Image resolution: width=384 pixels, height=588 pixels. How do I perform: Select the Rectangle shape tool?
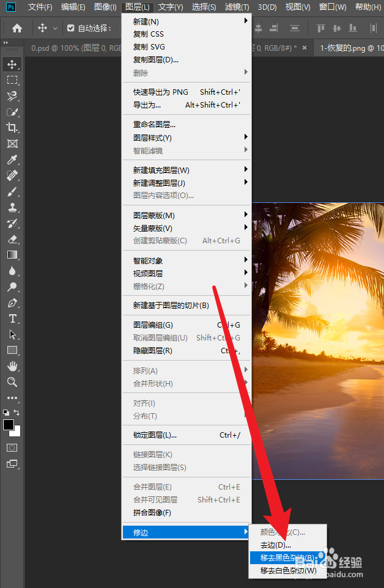point(12,350)
